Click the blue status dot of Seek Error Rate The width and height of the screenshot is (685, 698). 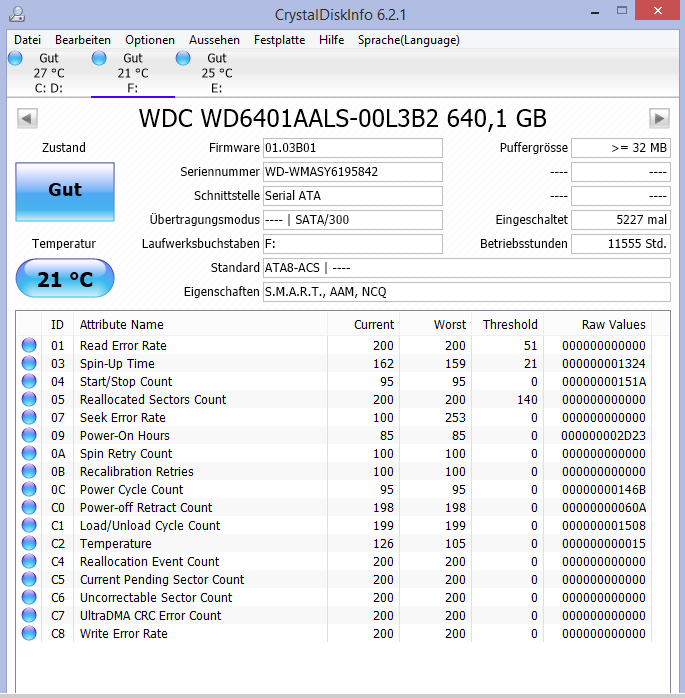[x=29, y=418]
